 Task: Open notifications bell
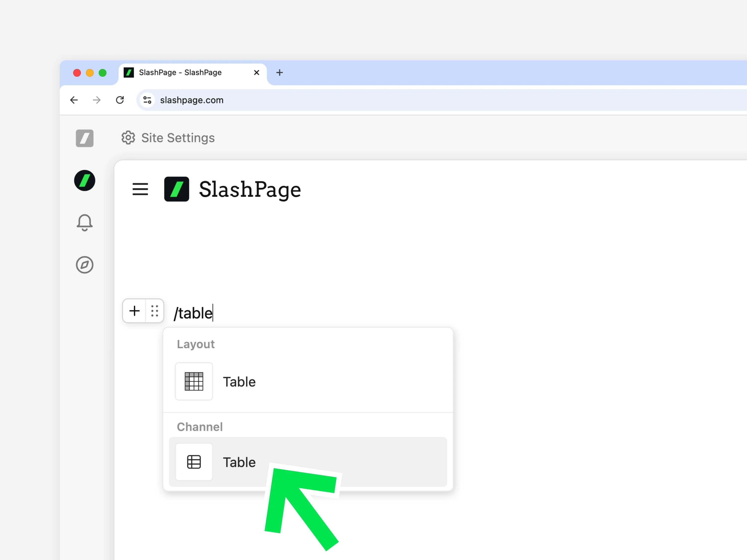click(85, 223)
